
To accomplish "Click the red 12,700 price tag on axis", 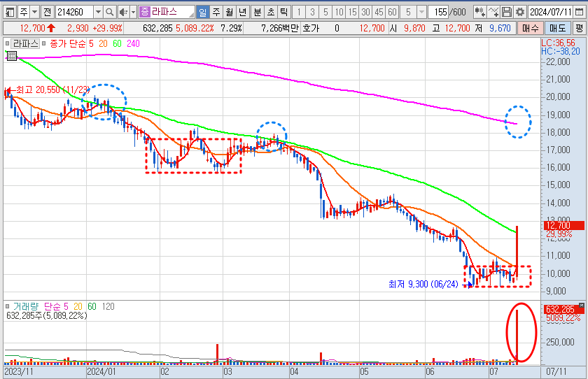I will (x=564, y=225).
